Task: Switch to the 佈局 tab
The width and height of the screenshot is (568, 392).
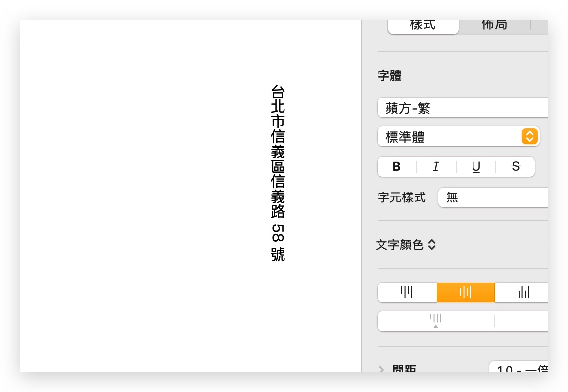Action: 494,26
